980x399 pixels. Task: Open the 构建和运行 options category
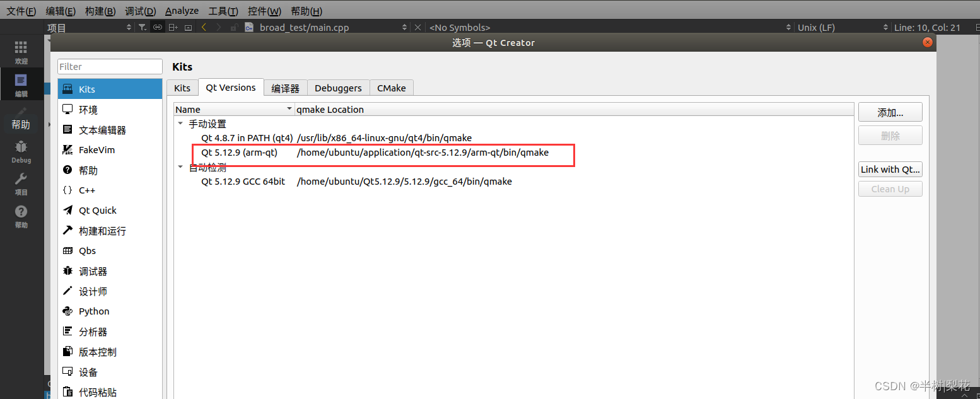pos(110,230)
